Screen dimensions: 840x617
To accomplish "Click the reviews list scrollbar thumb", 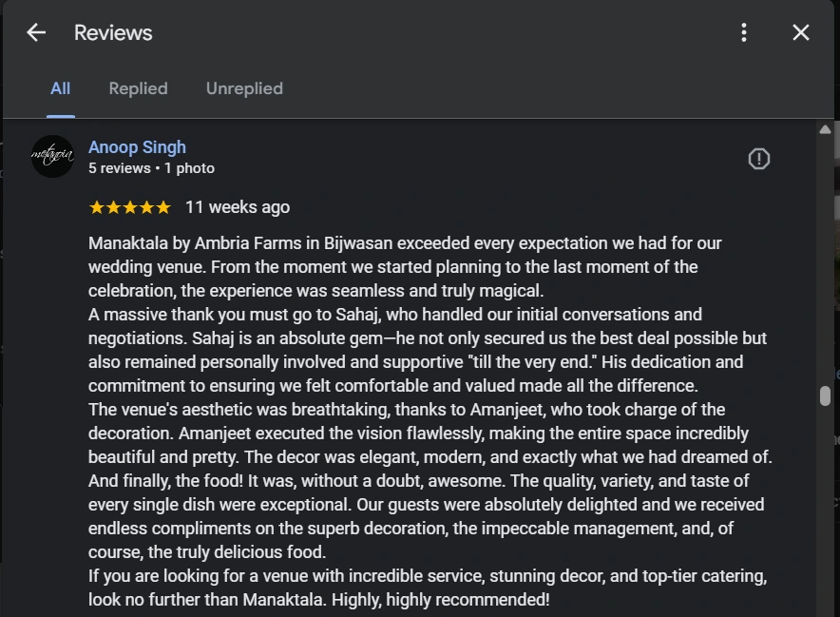I will click(825, 395).
